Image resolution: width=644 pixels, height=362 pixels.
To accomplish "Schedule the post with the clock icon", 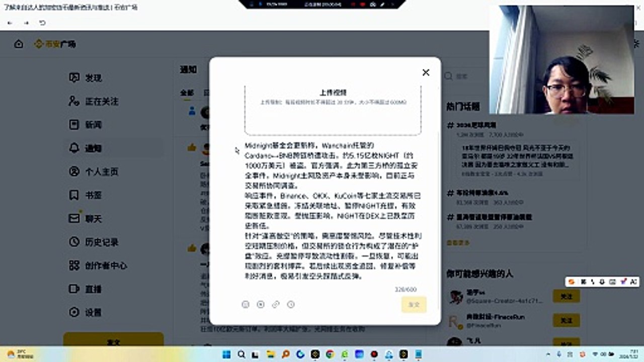I will 291,304.
